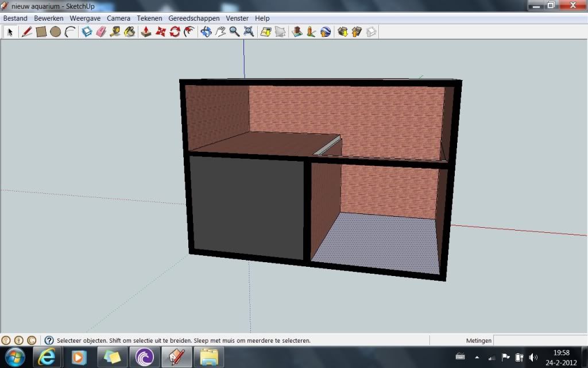
Task: Choose the Rectangle drawing tool
Action: point(41,32)
